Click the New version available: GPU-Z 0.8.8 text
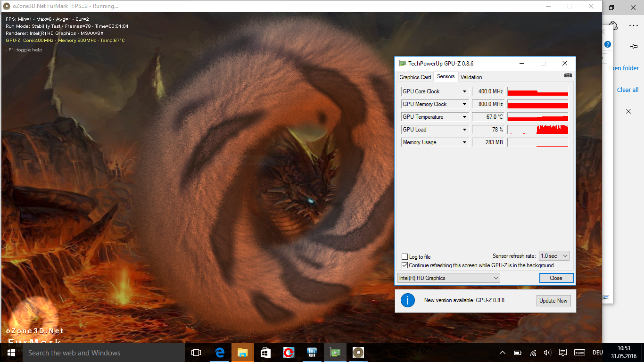This screenshot has height=362, width=644. [x=464, y=300]
